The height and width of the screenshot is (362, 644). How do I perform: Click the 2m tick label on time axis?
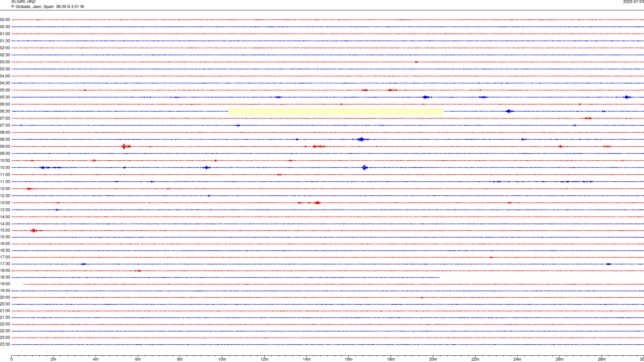click(53, 359)
